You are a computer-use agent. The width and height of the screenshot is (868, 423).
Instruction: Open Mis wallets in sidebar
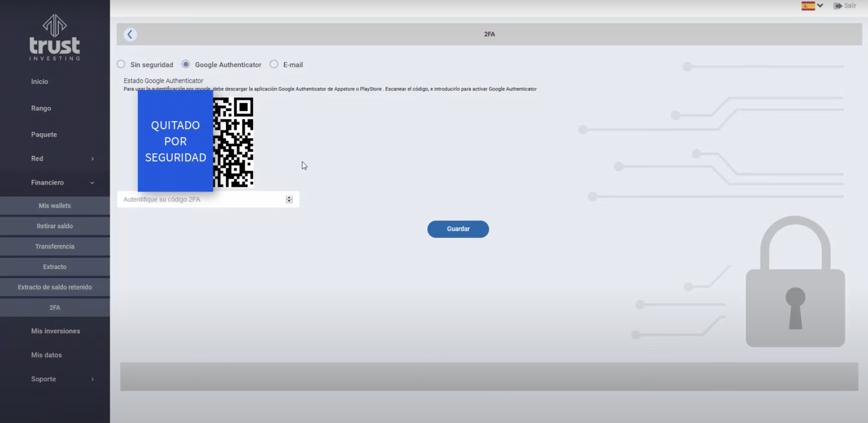[55, 206]
